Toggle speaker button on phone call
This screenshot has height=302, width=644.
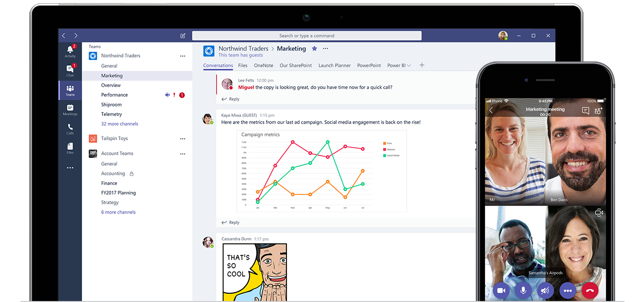point(545,291)
